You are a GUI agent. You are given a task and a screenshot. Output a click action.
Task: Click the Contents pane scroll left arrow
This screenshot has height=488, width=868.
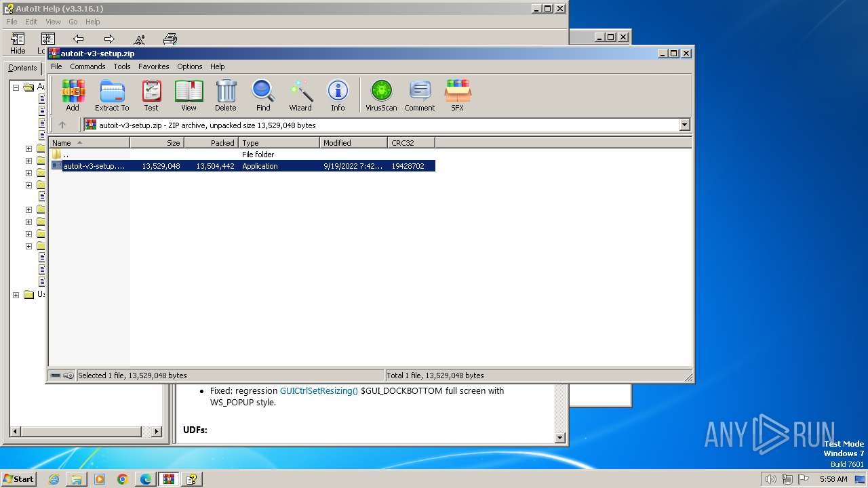point(15,431)
